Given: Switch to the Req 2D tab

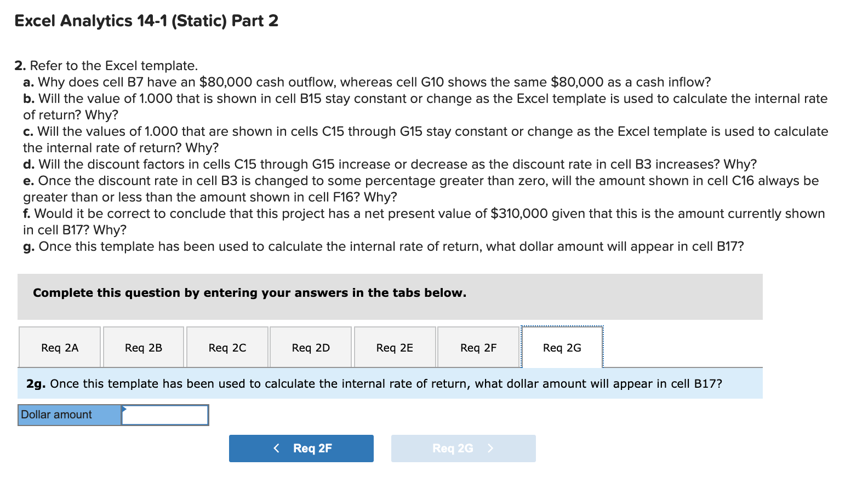Looking at the screenshot, I should pos(310,347).
